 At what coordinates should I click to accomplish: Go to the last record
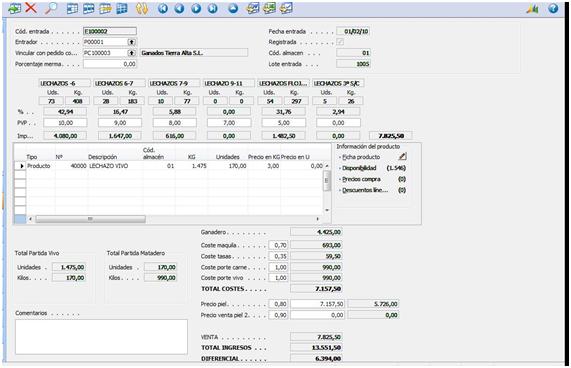pos(213,8)
